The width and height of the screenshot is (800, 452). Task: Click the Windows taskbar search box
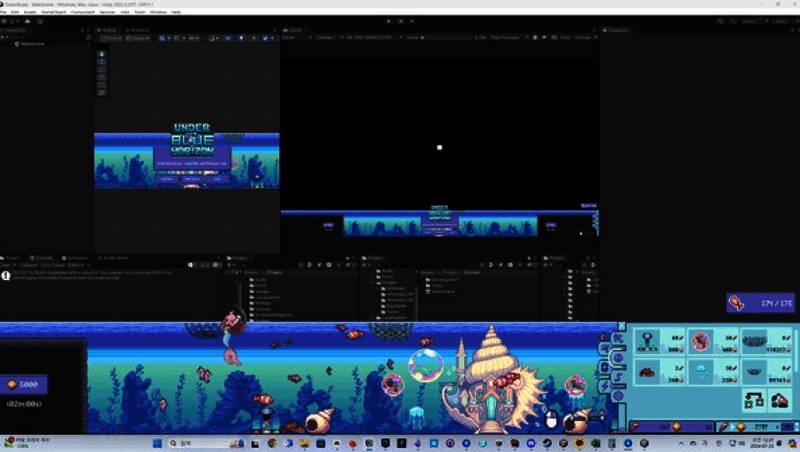tap(185, 442)
